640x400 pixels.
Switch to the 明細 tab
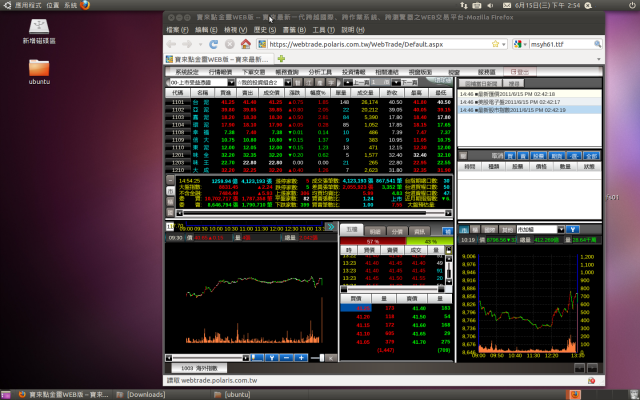[x=375, y=231]
